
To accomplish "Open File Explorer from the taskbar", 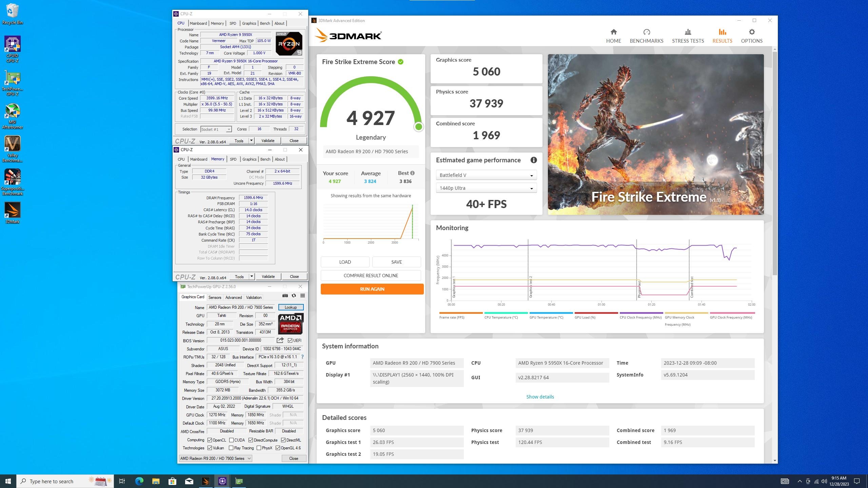I will point(156,481).
